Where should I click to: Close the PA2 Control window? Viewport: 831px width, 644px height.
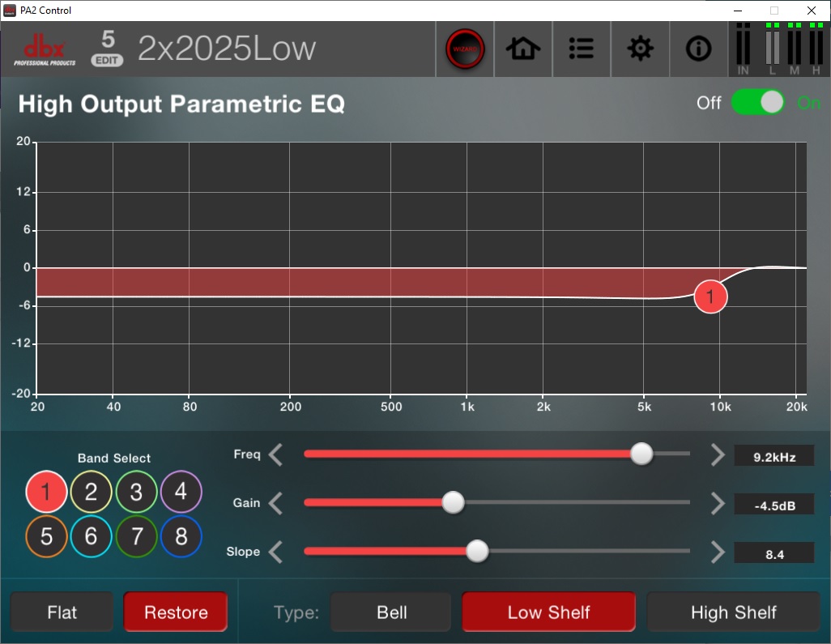click(812, 11)
